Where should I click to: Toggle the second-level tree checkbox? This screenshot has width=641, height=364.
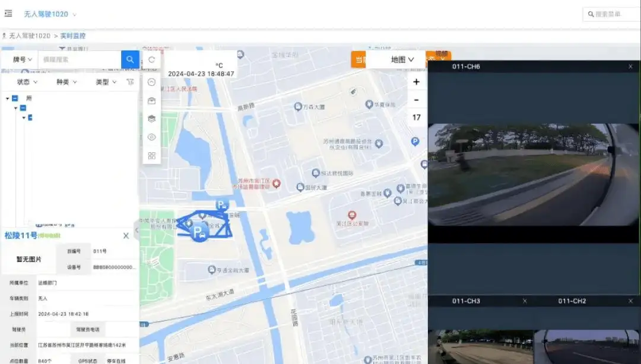[23, 108]
